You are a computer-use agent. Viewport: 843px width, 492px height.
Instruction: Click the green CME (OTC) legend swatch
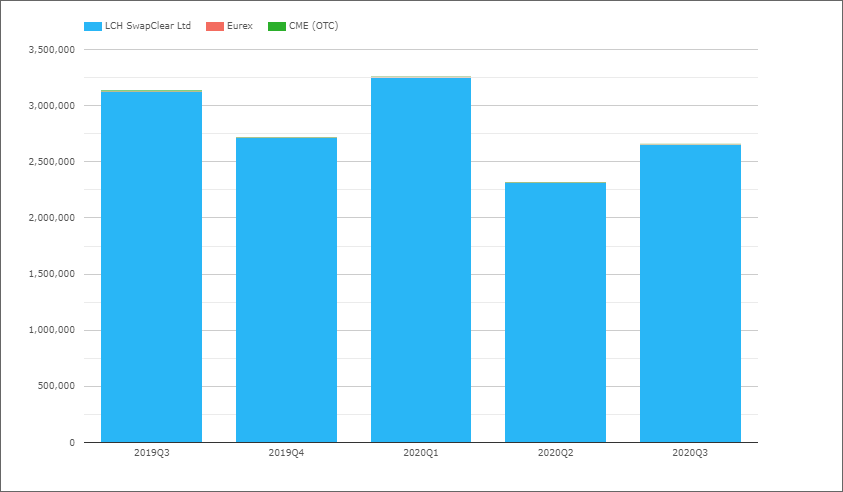coord(277,26)
